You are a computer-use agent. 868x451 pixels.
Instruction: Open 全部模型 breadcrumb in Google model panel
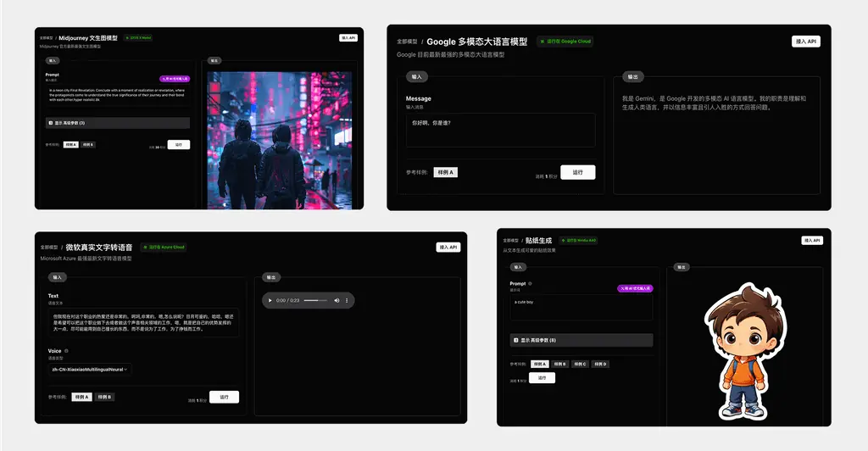(407, 42)
